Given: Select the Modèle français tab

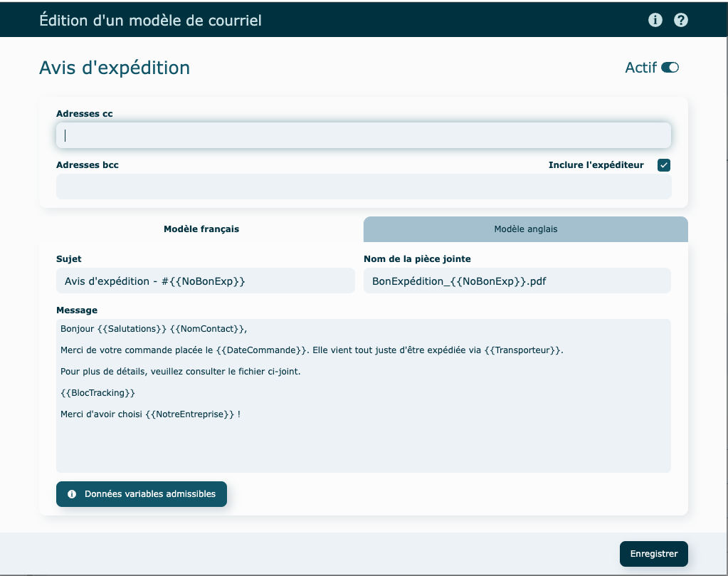Looking at the screenshot, I should pos(201,229).
